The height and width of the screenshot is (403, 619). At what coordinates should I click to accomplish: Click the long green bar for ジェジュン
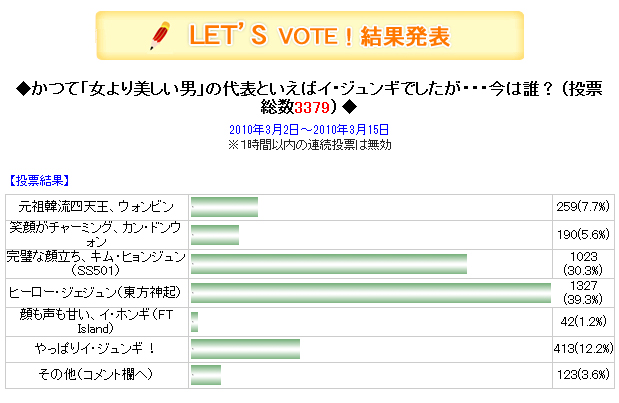coord(371,293)
